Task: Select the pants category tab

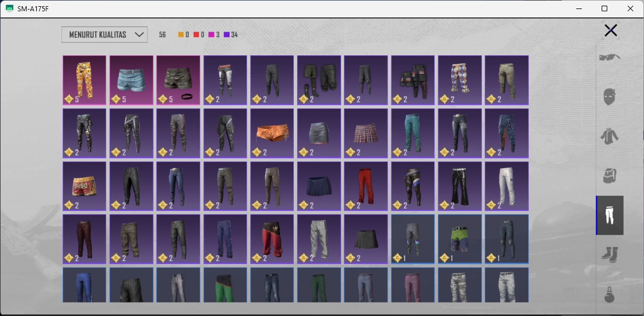Action: pyautogui.click(x=610, y=215)
